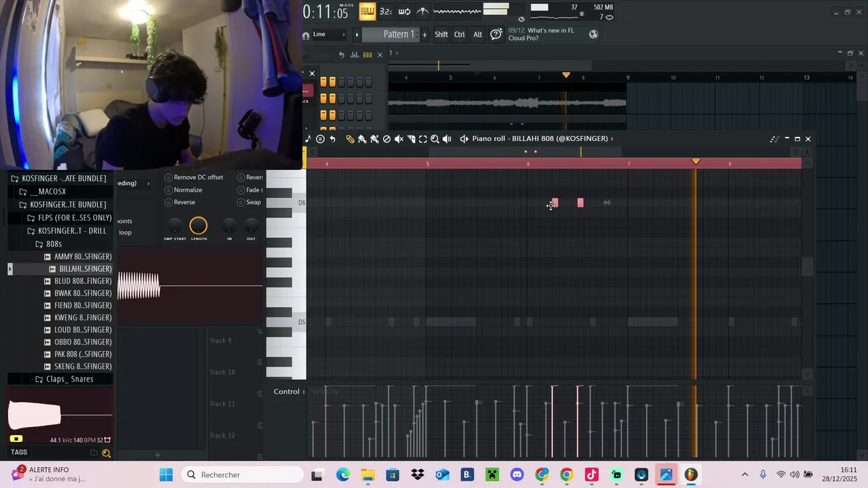Add a new pattern with plus button
Viewport: 868px width, 488px height.
click(425, 35)
